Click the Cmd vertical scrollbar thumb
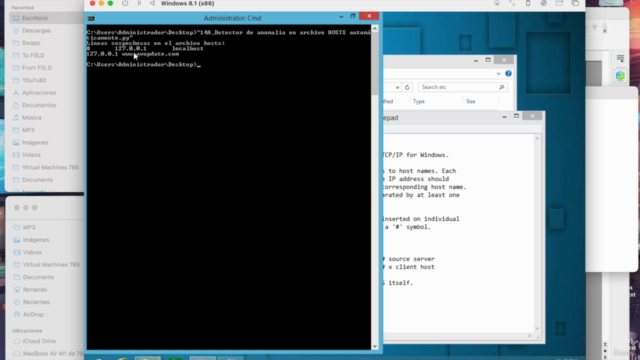Image resolution: width=640 pixels, height=360 pixels. pos(375,63)
